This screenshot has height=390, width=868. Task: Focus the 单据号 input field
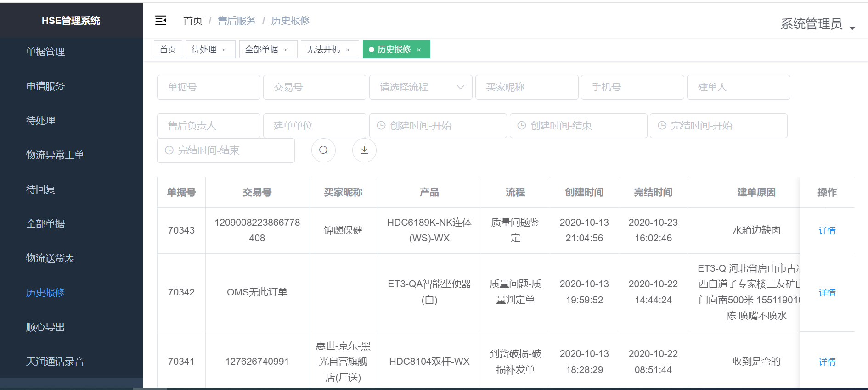click(209, 87)
